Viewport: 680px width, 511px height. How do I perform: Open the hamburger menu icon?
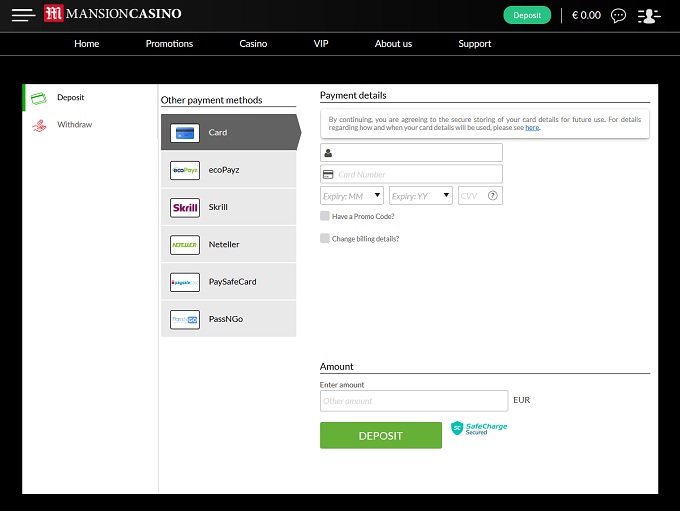coord(23,15)
